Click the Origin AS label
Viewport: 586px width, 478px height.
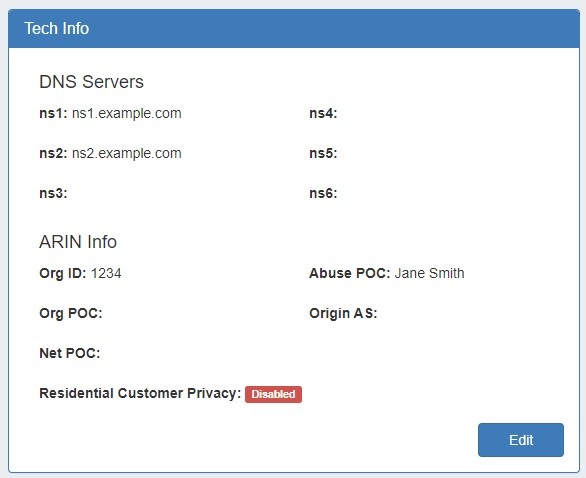point(343,313)
